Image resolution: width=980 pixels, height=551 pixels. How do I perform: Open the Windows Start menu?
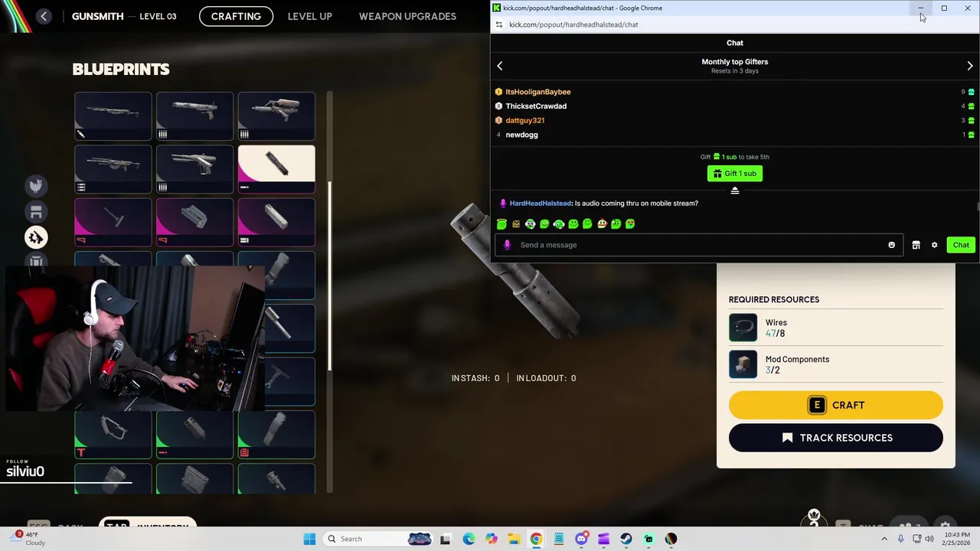309,539
